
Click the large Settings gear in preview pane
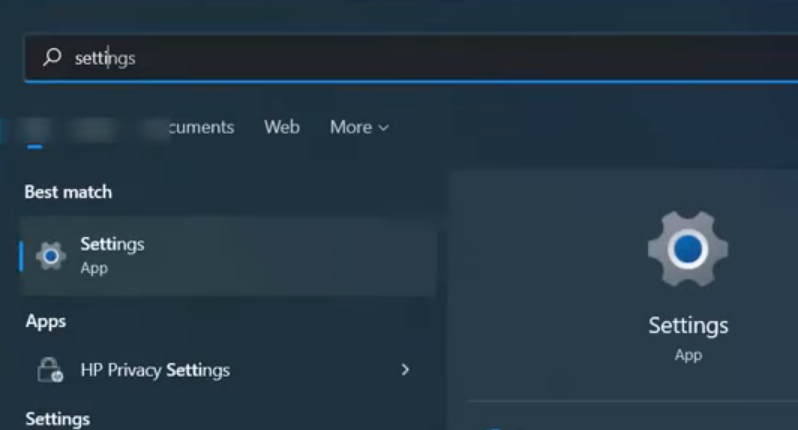[x=688, y=249]
